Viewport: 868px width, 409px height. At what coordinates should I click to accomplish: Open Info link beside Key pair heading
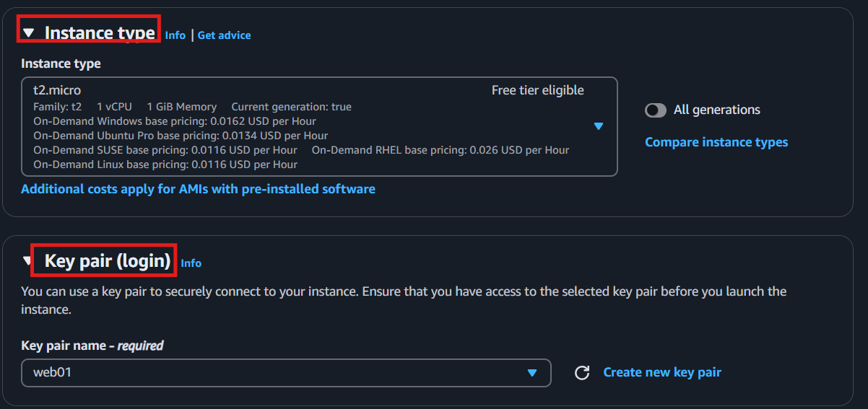(x=191, y=263)
